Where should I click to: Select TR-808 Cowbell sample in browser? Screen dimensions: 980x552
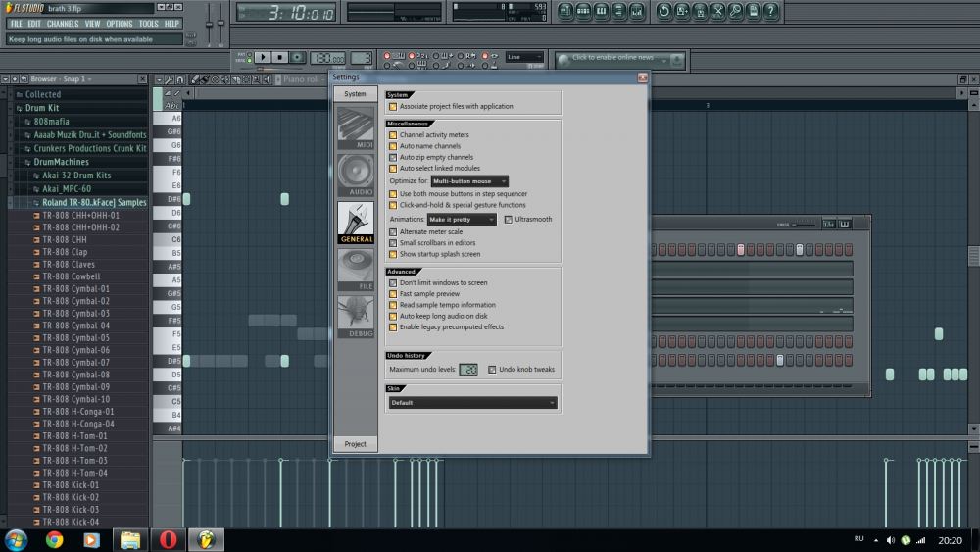coord(72,276)
